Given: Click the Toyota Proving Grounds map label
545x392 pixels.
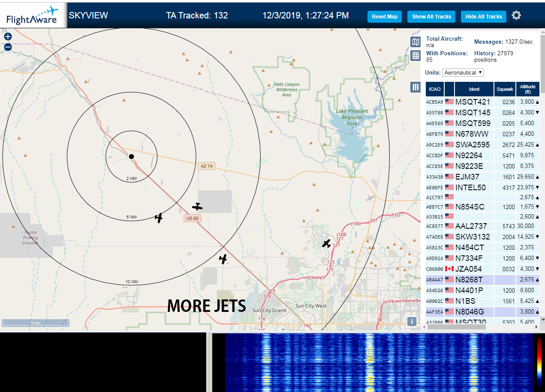Looking at the screenshot, I should point(30,238).
